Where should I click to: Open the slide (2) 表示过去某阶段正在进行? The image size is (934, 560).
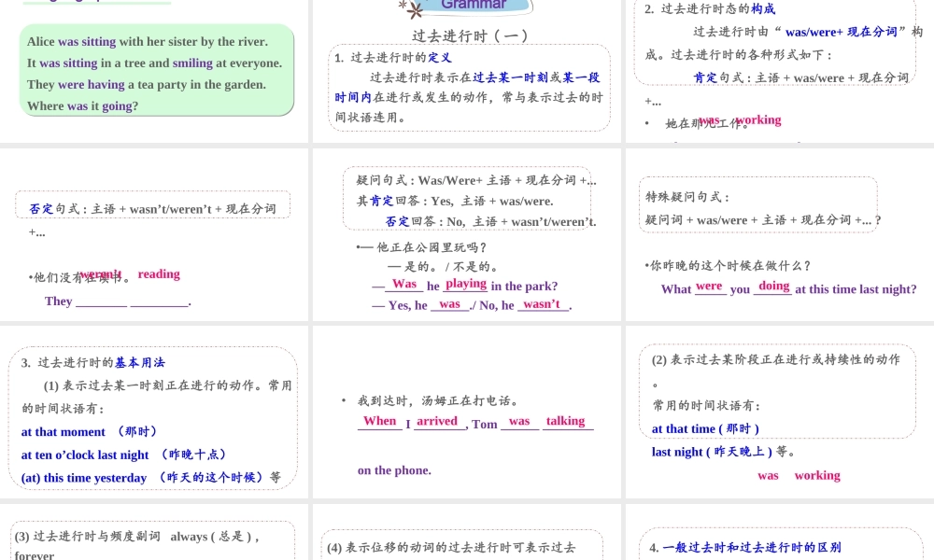click(x=780, y=412)
